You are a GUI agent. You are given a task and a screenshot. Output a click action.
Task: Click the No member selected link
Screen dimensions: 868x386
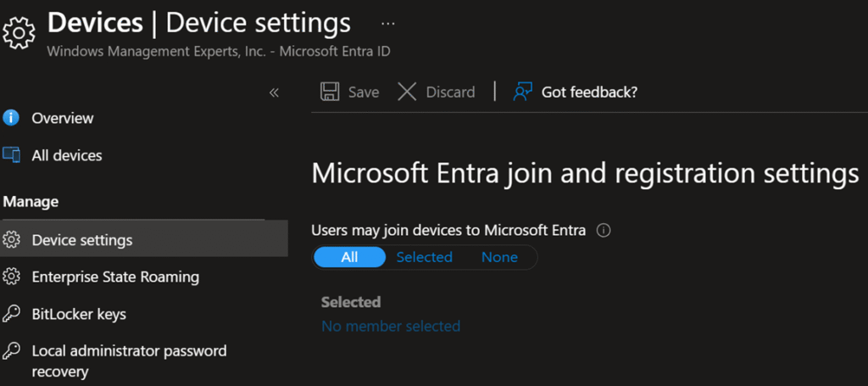point(391,326)
